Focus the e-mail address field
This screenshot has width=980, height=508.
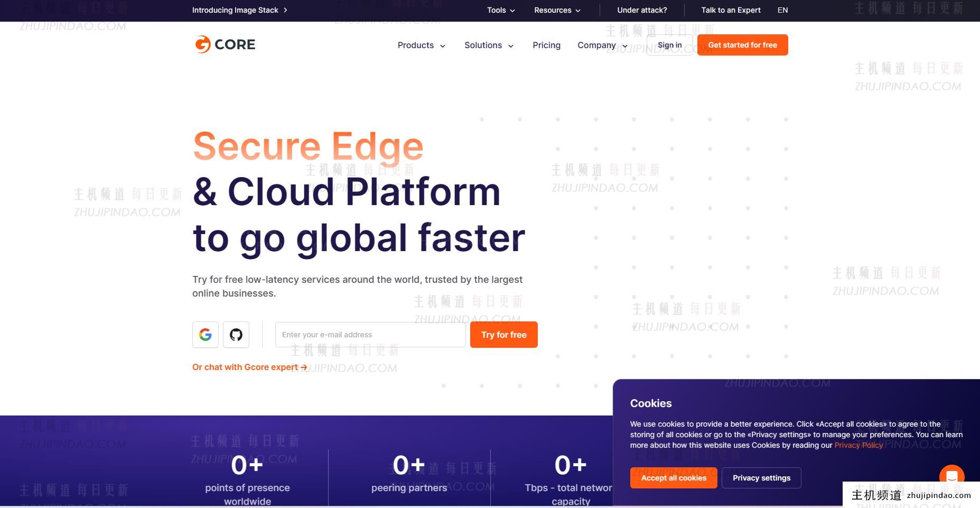(x=370, y=335)
